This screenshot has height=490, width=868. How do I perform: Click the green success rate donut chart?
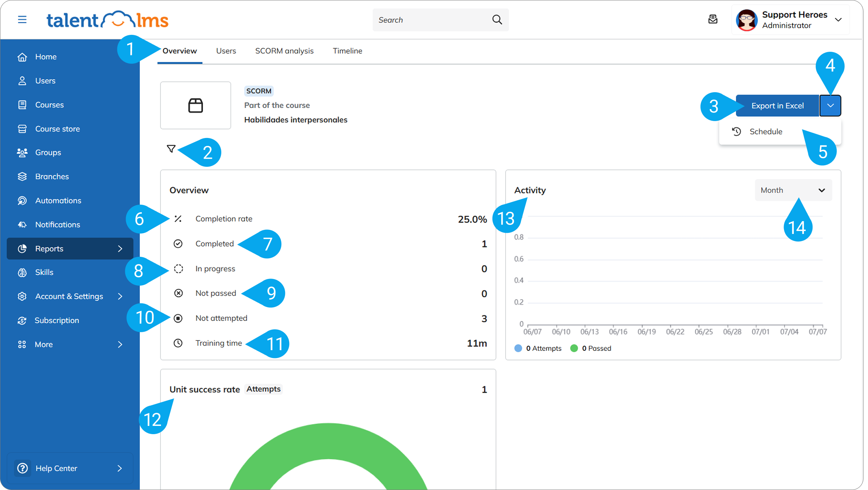point(328,456)
